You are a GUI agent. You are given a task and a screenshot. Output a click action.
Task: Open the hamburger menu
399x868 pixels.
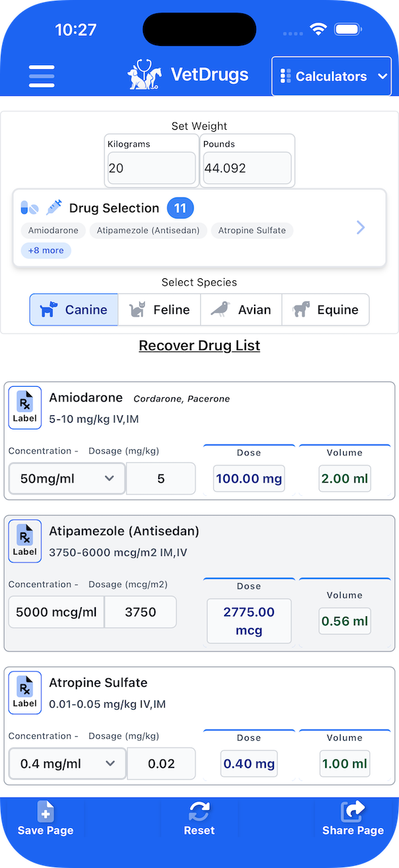tap(41, 76)
